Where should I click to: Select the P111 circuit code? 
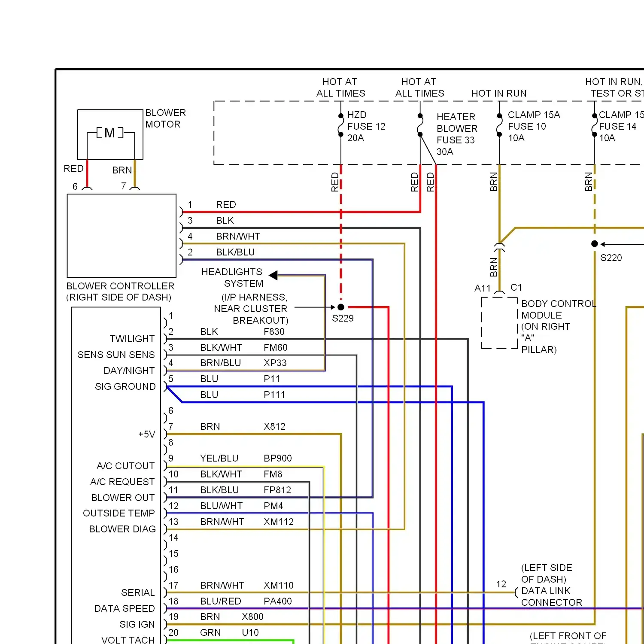tap(274, 395)
